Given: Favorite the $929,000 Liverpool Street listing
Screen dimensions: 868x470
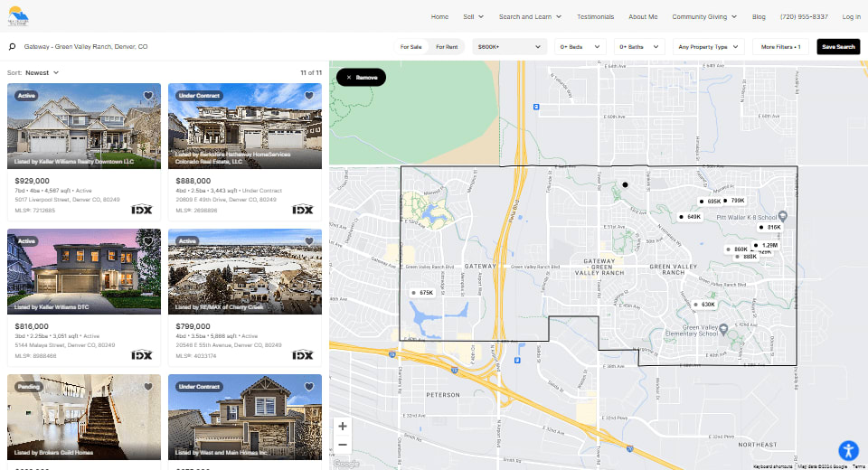Looking at the screenshot, I should tap(147, 96).
